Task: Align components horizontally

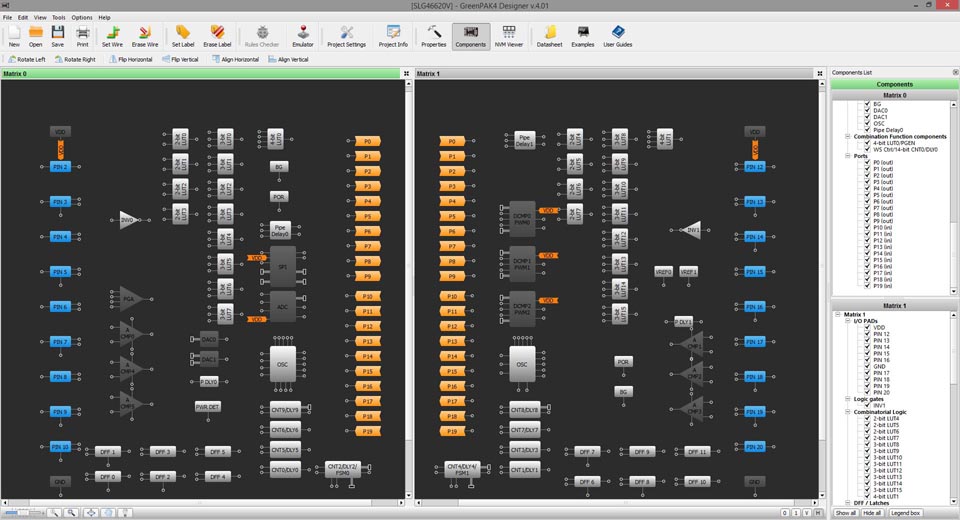Action: (235, 59)
